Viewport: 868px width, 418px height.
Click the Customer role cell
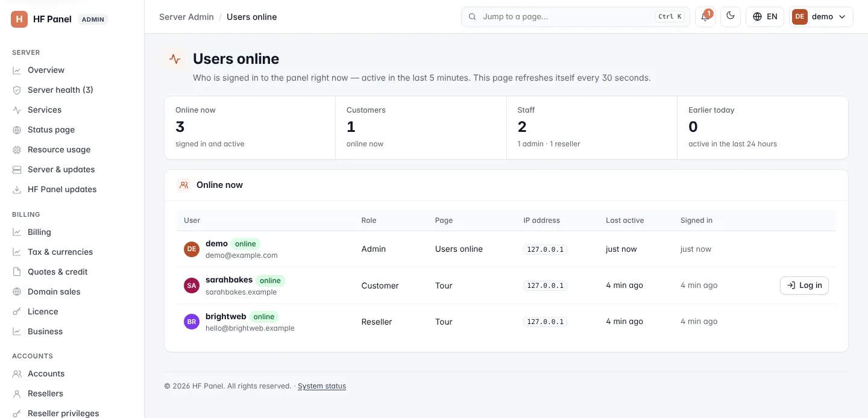(x=380, y=285)
